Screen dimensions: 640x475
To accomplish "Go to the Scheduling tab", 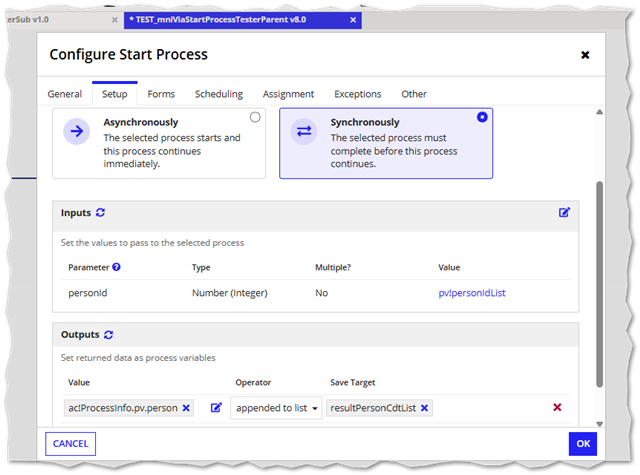I will click(219, 94).
